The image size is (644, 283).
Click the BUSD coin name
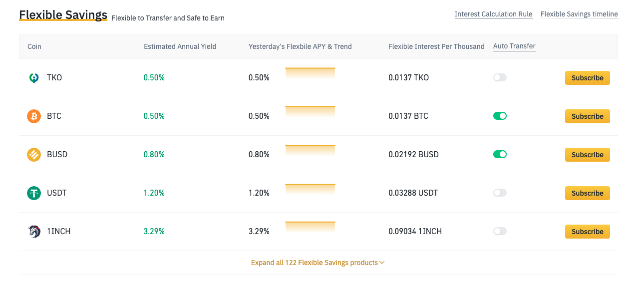[x=57, y=155]
